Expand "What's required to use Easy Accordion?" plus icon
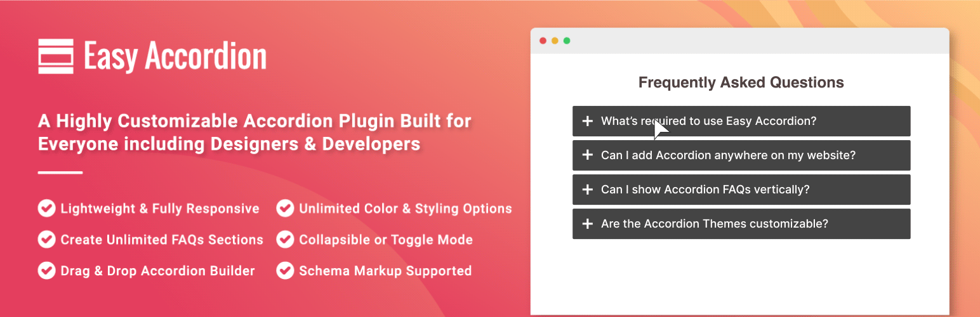980x317 pixels. (x=588, y=121)
